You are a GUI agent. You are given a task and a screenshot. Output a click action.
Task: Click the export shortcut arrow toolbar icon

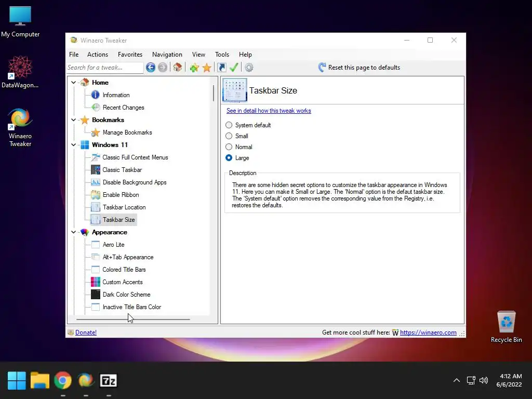pyautogui.click(x=221, y=68)
